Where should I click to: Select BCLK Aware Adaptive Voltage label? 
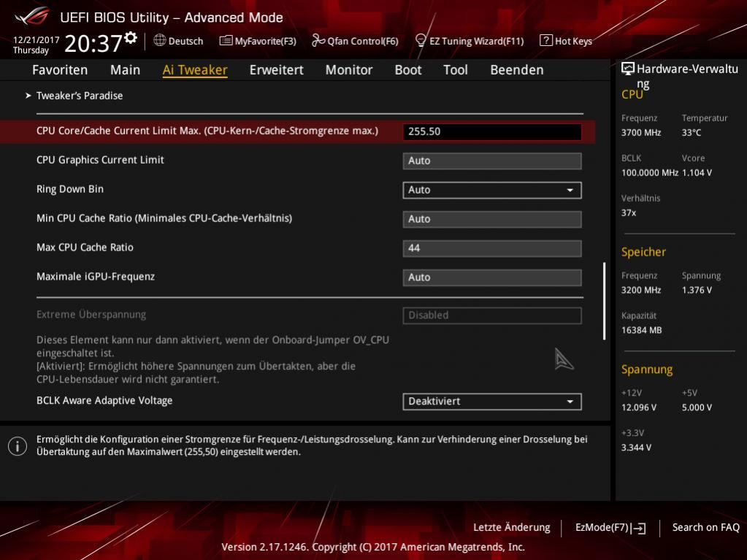pyautogui.click(x=104, y=401)
